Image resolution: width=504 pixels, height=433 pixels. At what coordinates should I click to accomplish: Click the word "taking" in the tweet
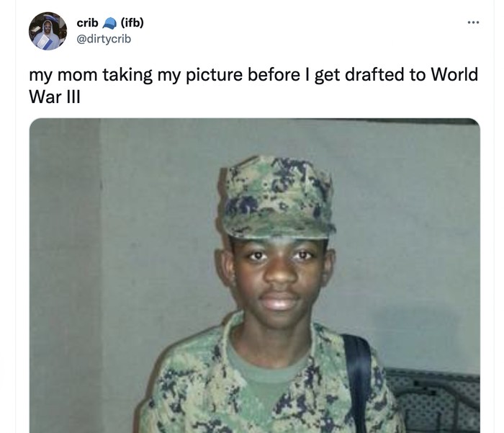(127, 75)
